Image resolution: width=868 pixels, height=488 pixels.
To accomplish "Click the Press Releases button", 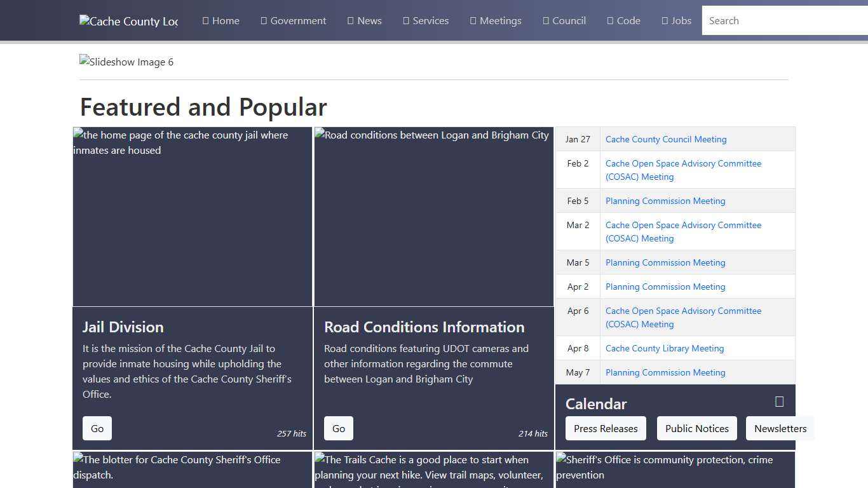I will [x=605, y=428].
